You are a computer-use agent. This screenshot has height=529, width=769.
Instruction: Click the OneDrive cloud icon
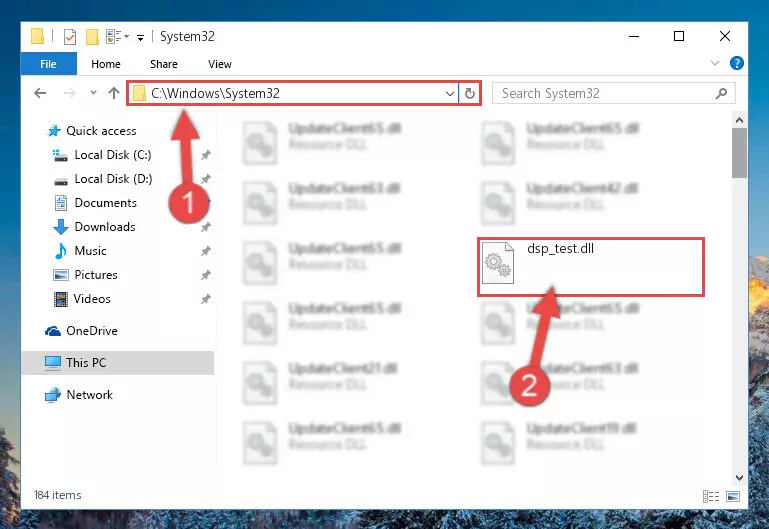pyautogui.click(x=53, y=331)
